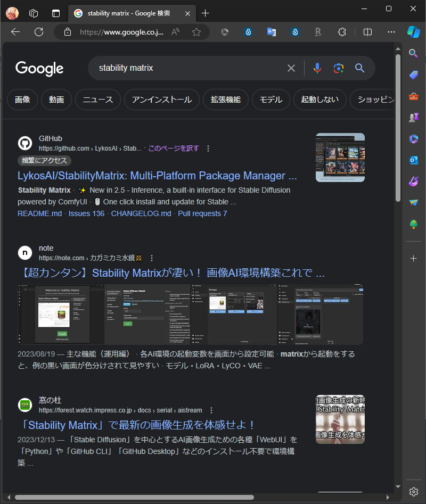Viewport: 426px width, 504px height.
Task: Add this page to favorites
Action: (x=196, y=32)
